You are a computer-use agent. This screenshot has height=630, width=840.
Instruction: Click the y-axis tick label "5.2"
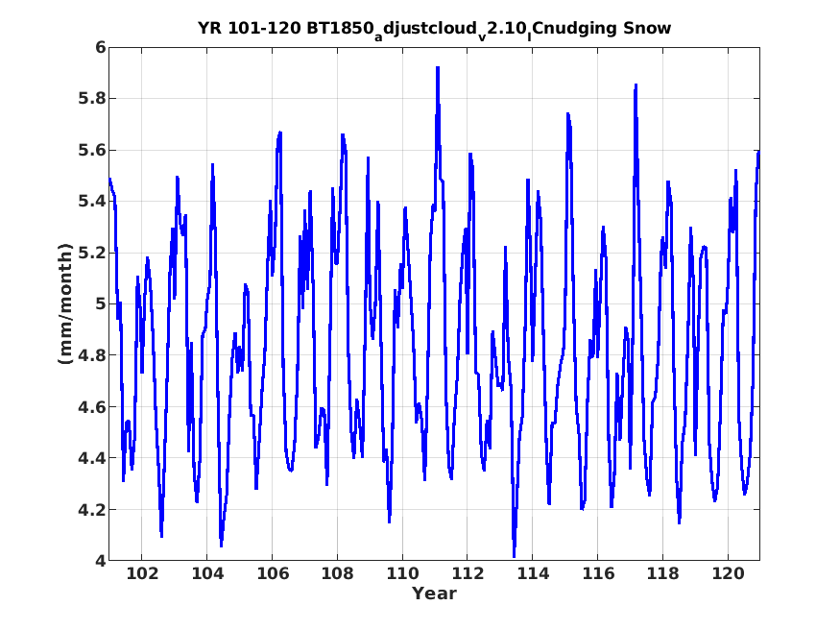[x=92, y=253]
